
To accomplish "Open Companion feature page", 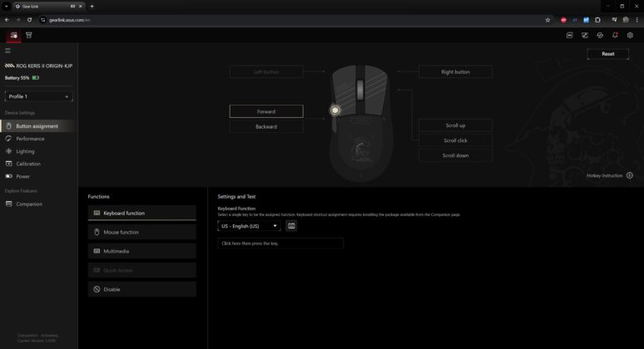I will pos(37,204).
